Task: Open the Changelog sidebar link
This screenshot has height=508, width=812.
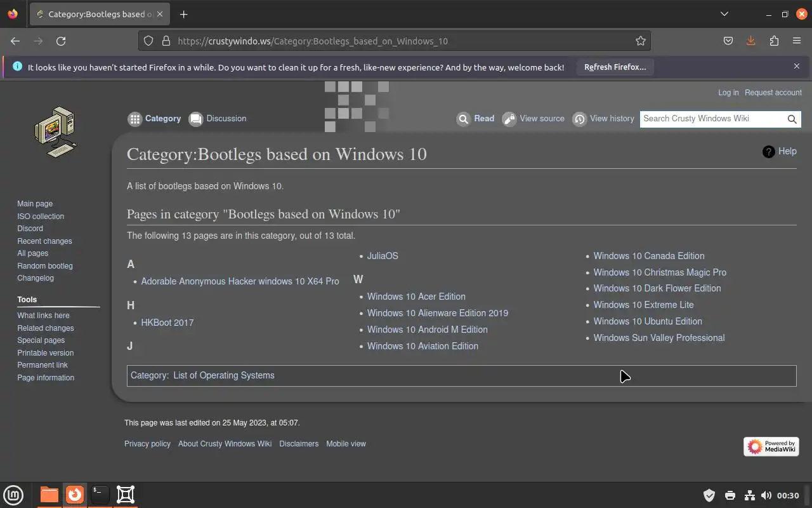Action: [36, 278]
